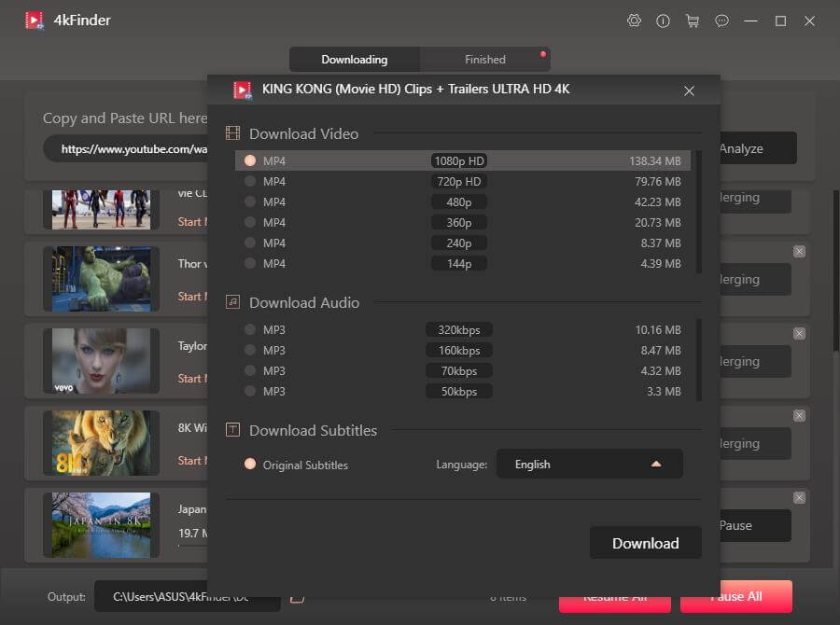Switch to the Downloading tab
Image resolution: width=840 pixels, height=625 pixels.
pos(354,60)
